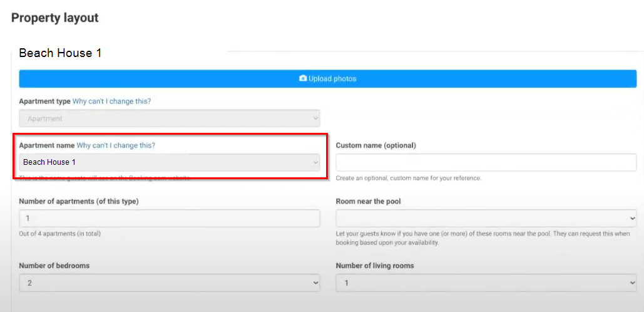This screenshot has height=312, width=644.
Task: Click the bold Apartment type label
Action: pyautogui.click(x=44, y=101)
